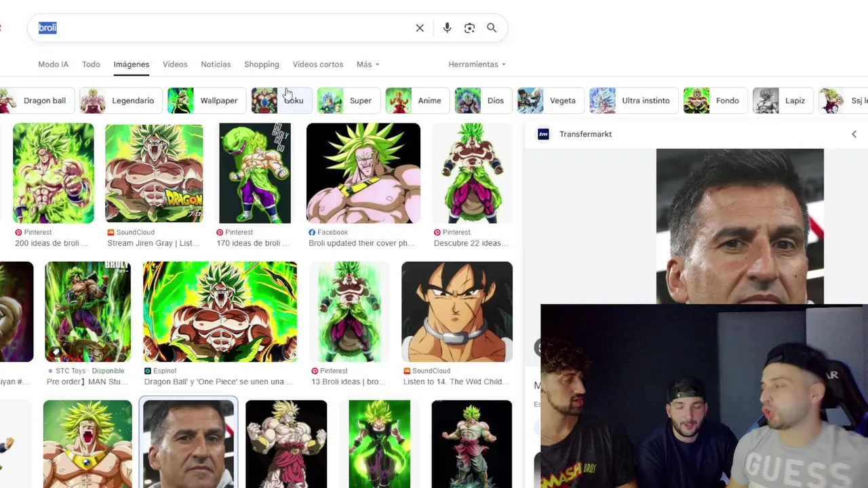Click 'Listen to 14. The Wild Child...' caption
868x488 pixels.
pos(457,382)
